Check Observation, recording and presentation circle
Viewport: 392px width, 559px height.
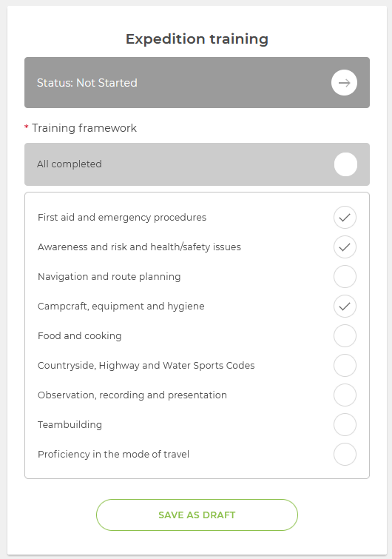tap(345, 395)
